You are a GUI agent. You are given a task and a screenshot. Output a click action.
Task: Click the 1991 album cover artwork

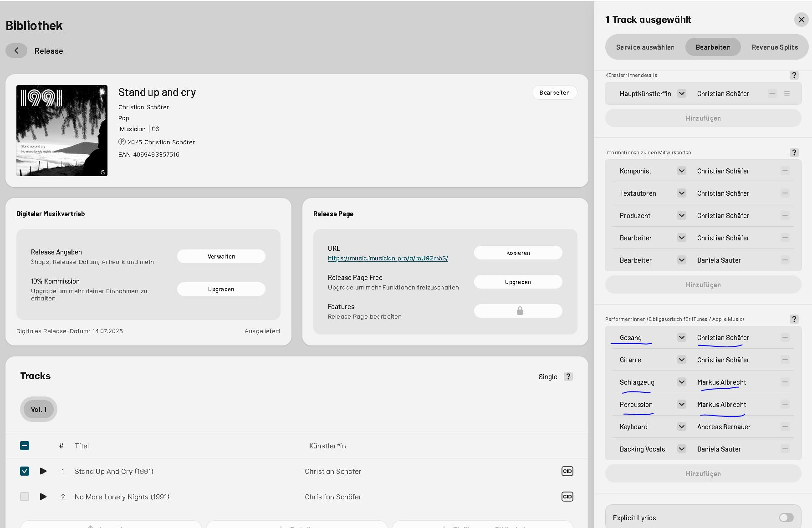[x=62, y=131]
